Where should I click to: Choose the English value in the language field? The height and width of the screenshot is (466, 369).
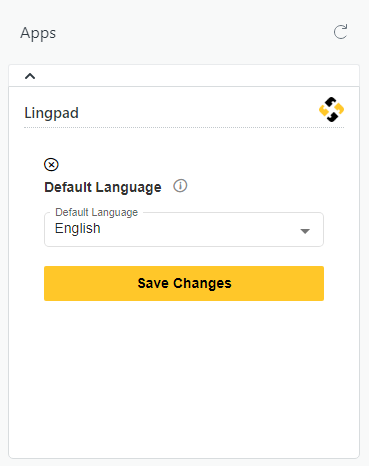(77, 229)
